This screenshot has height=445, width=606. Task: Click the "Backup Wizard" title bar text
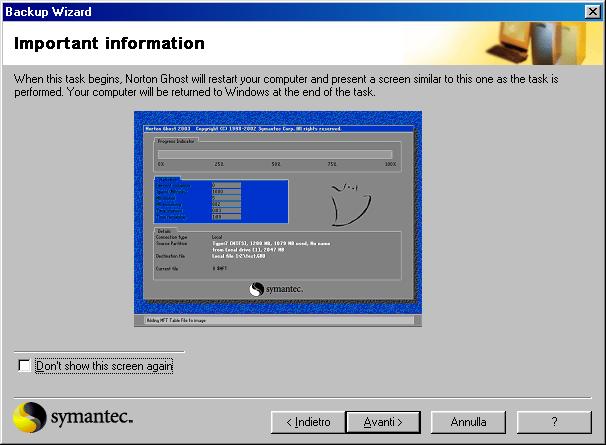point(48,12)
